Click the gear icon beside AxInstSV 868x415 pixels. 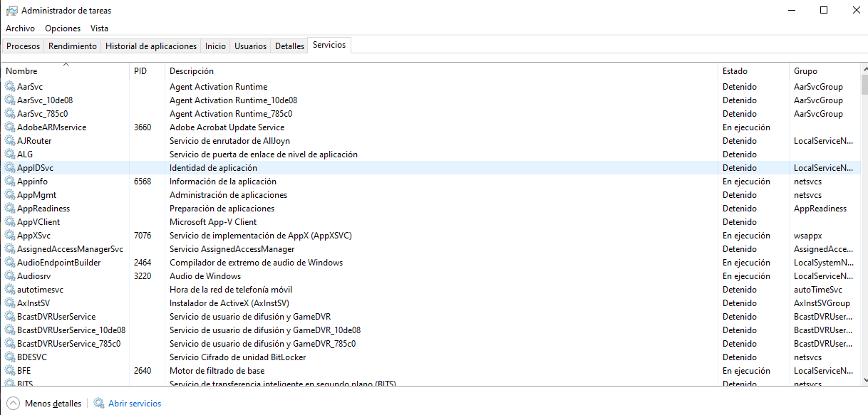pyautogui.click(x=10, y=303)
